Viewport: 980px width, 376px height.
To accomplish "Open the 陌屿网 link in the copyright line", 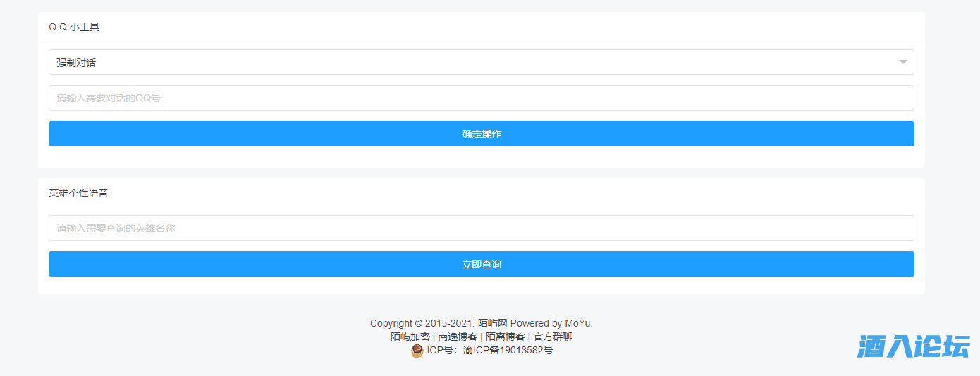I will coord(492,323).
